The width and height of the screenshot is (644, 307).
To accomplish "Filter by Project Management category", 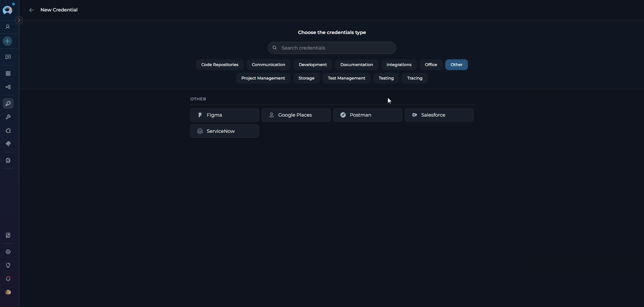I will click(x=263, y=78).
